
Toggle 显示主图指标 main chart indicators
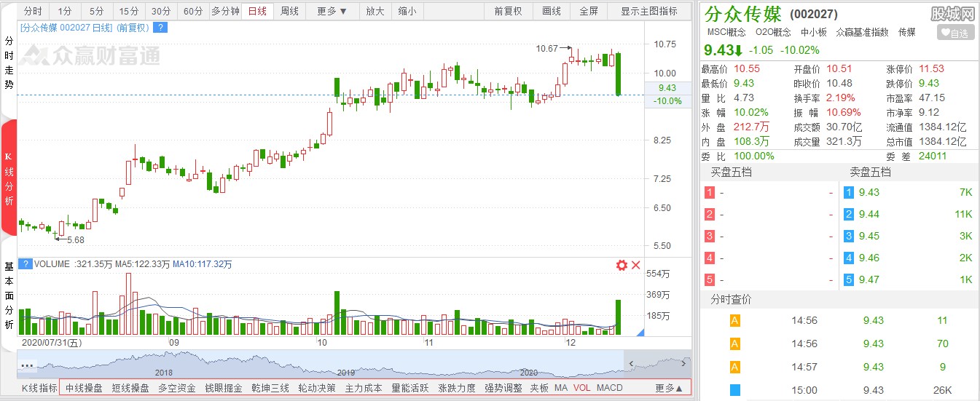tap(649, 12)
